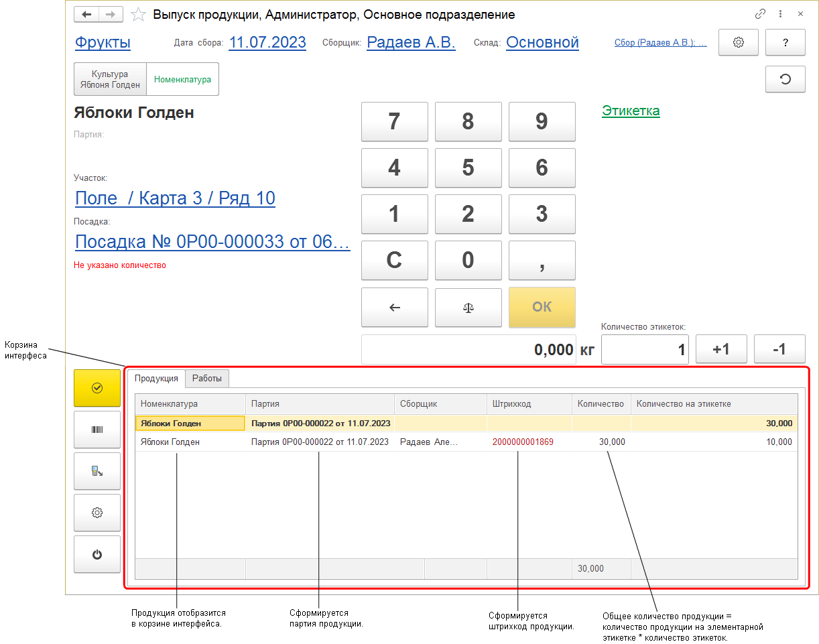Go back with the left arrow button

(86, 14)
